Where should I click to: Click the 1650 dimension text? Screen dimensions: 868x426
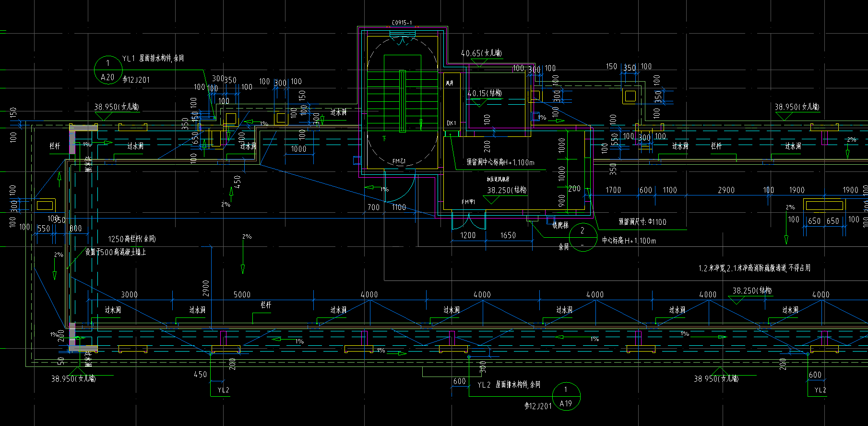pyautogui.click(x=508, y=235)
